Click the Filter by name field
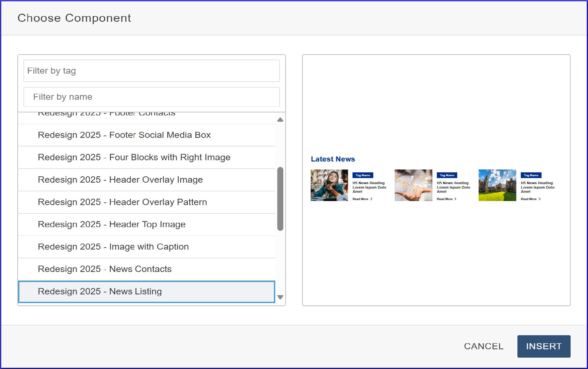The width and height of the screenshot is (588, 369). (152, 97)
